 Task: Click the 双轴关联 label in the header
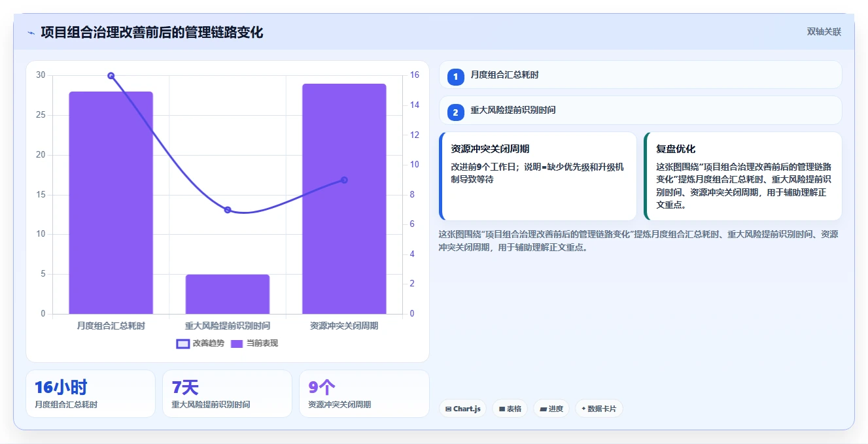tap(824, 32)
